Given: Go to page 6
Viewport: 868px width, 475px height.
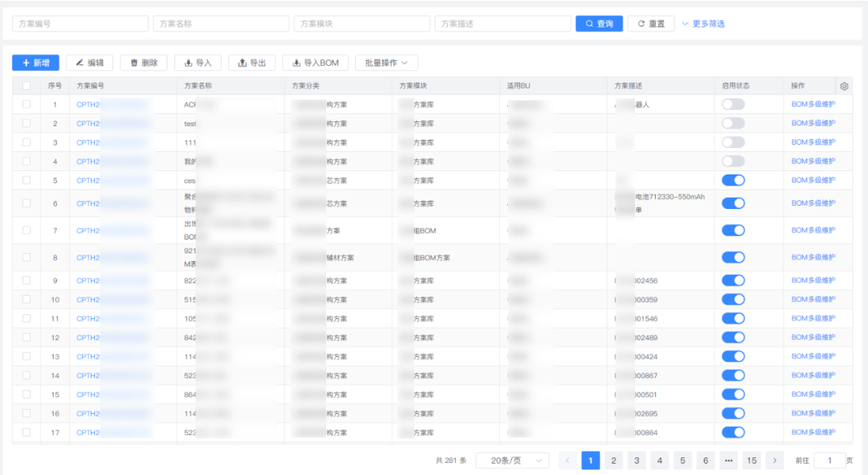Looking at the screenshot, I should pos(706,461).
